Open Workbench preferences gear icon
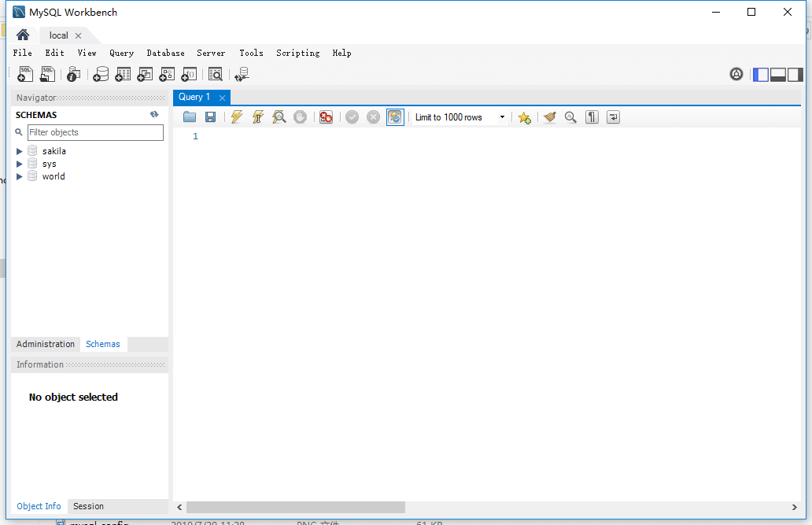 (736, 74)
